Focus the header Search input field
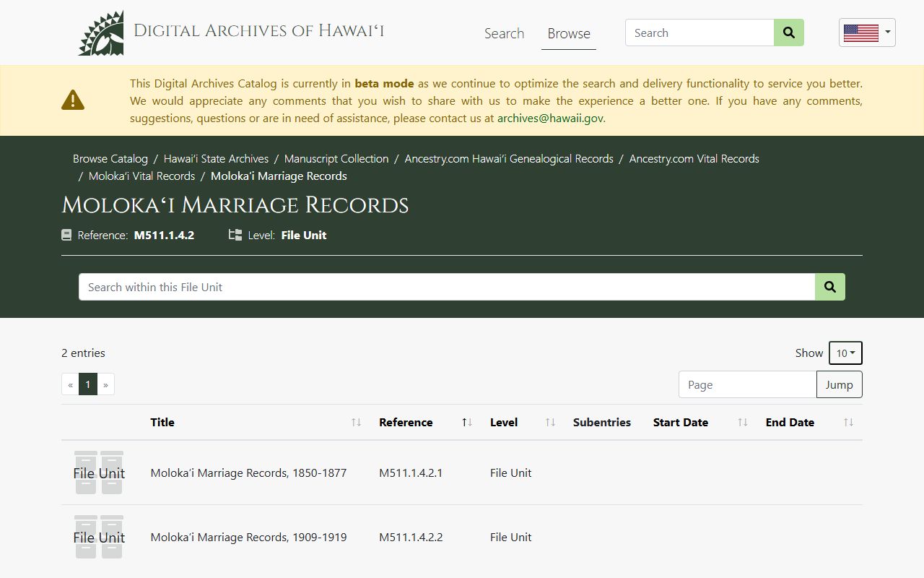Image resolution: width=924 pixels, height=578 pixels. click(x=699, y=33)
